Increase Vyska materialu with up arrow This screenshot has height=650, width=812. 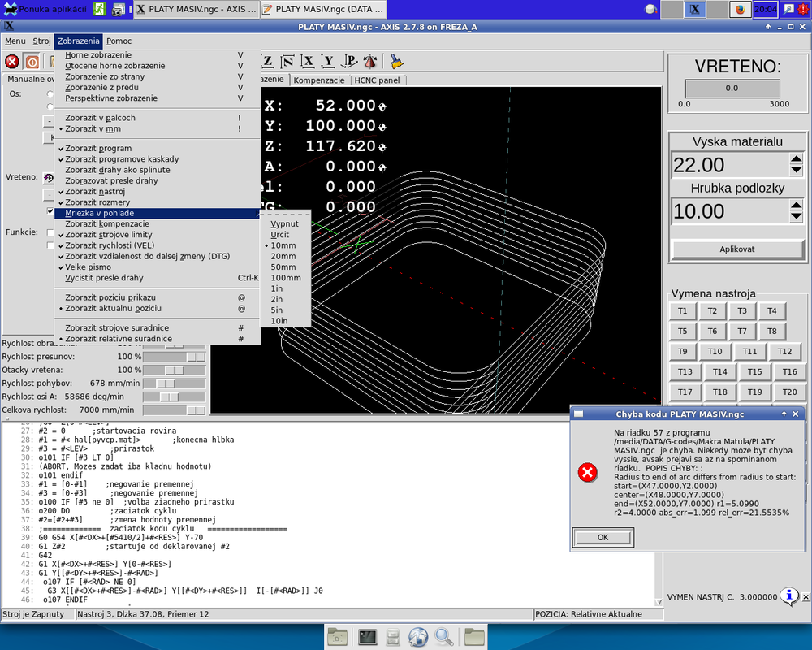[796, 159]
